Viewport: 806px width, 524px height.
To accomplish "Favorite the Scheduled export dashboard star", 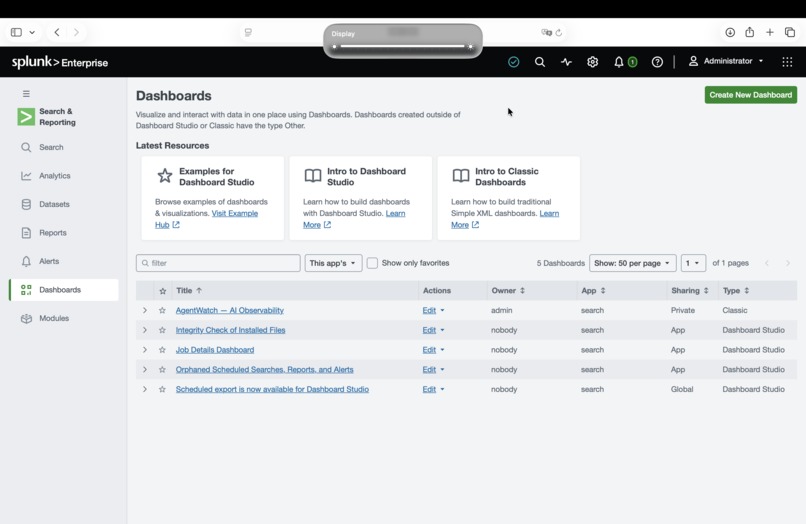I will [162, 389].
